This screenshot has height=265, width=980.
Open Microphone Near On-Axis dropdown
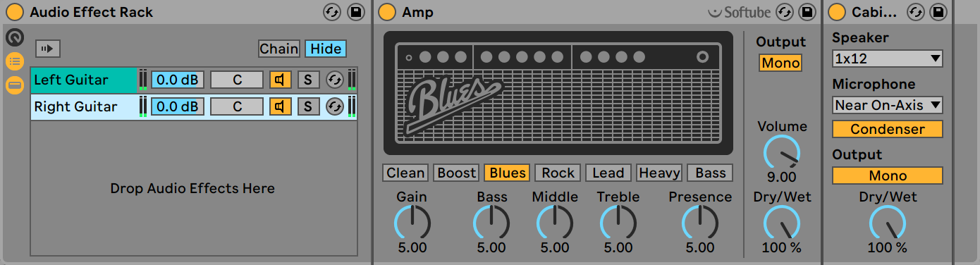tap(888, 105)
